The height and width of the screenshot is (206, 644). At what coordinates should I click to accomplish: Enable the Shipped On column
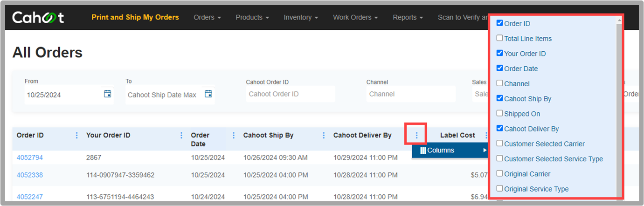500,113
